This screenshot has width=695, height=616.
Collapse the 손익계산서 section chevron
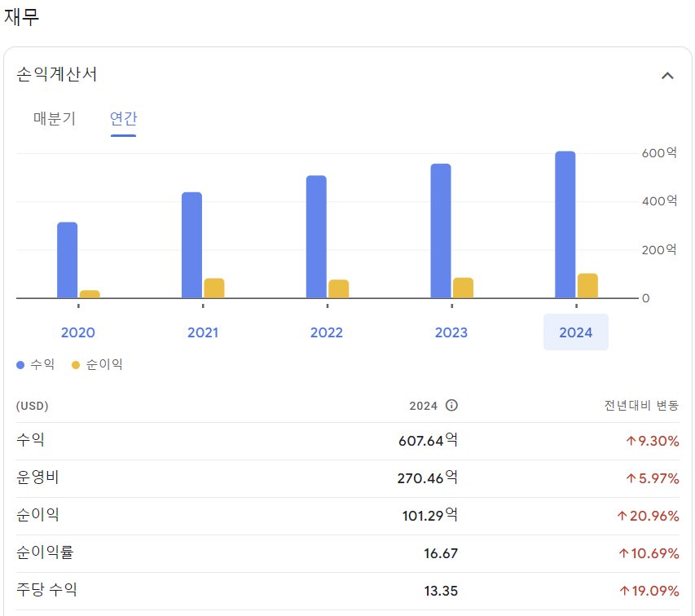[667, 76]
